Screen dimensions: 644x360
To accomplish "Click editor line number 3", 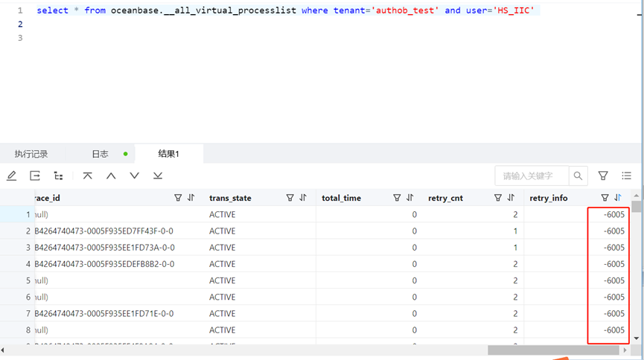I will pos(20,38).
